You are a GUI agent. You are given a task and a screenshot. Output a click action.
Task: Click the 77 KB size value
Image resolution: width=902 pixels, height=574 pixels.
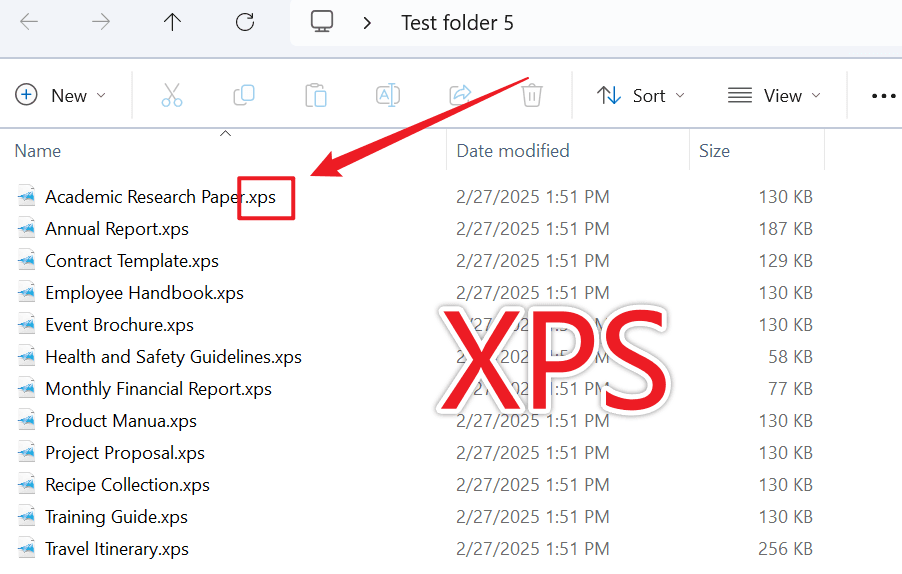click(x=790, y=389)
